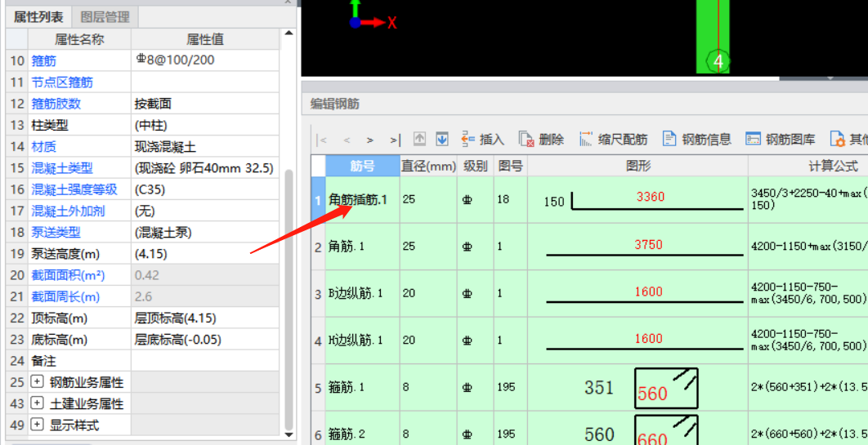Viewport: 868px width, 445px height.
Task: Switch to 图层管理 tab
Action: tap(105, 17)
